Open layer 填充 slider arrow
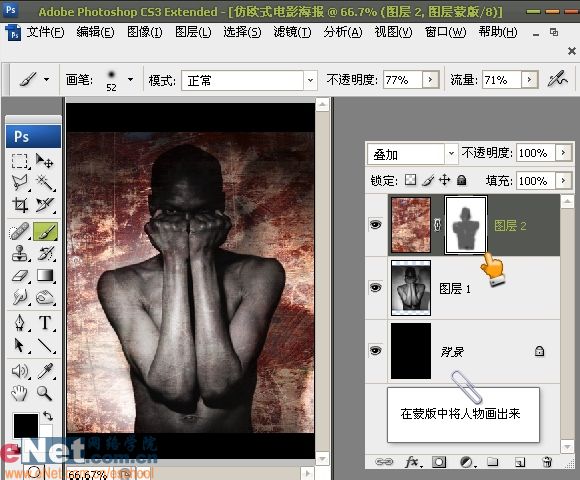Image resolution: width=580 pixels, height=480 pixels. click(x=563, y=181)
